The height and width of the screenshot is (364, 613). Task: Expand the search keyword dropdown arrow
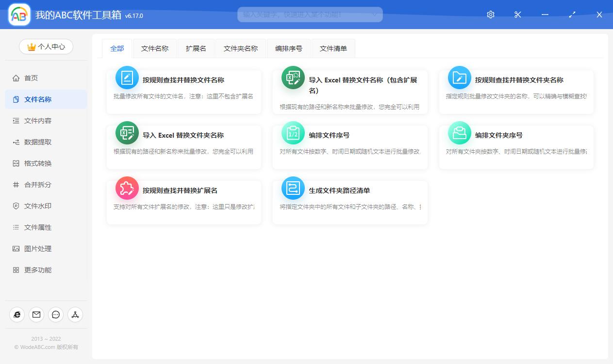[374, 15]
